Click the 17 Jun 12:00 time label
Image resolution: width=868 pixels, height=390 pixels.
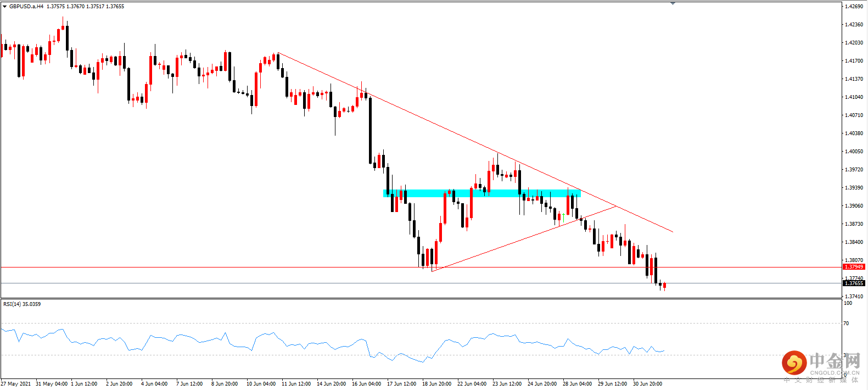tap(402, 384)
